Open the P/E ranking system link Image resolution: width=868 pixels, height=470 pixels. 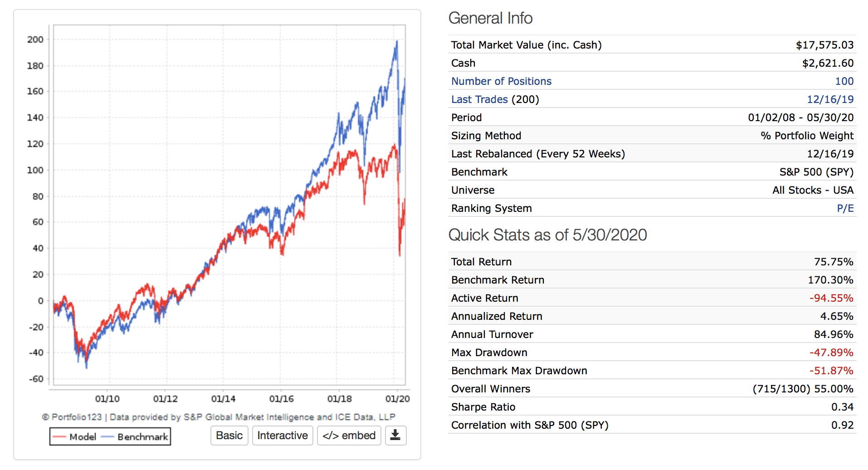pyautogui.click(x=845, y=208)
